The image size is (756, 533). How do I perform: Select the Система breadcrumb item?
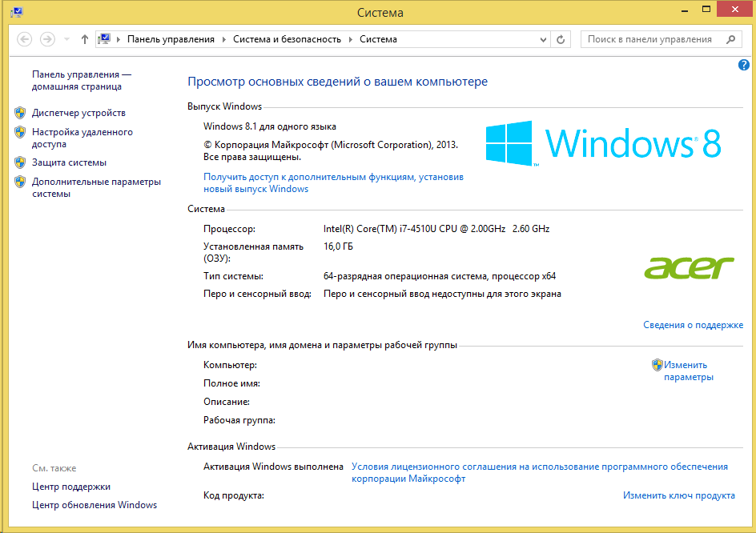tap(378, 39)
